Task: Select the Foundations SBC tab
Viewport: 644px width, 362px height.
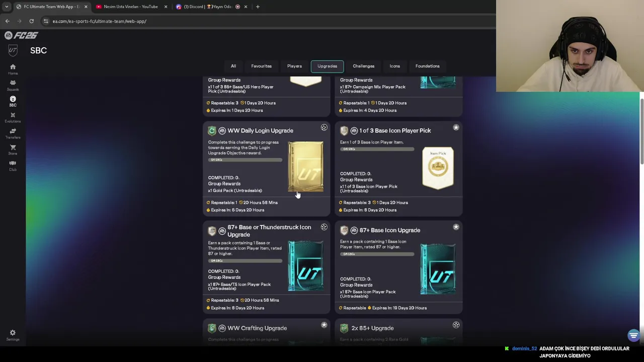Action: tap(427, 66)
